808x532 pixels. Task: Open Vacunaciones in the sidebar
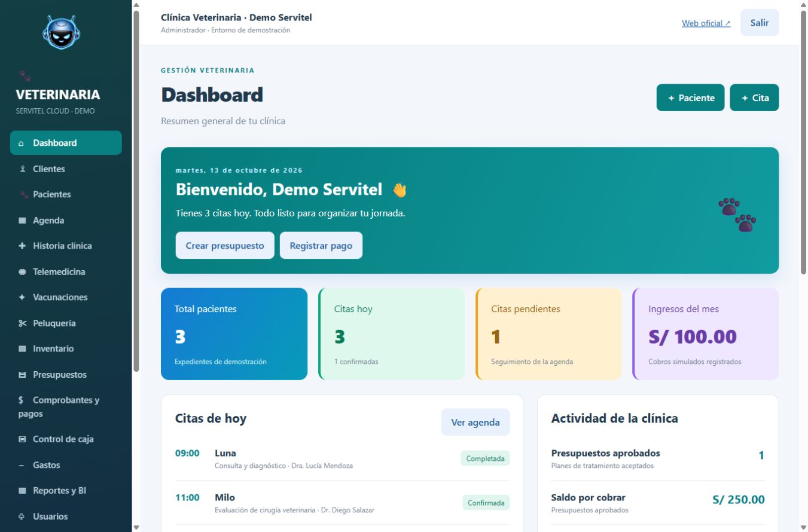pyautogui.click(x=66, y=297)
